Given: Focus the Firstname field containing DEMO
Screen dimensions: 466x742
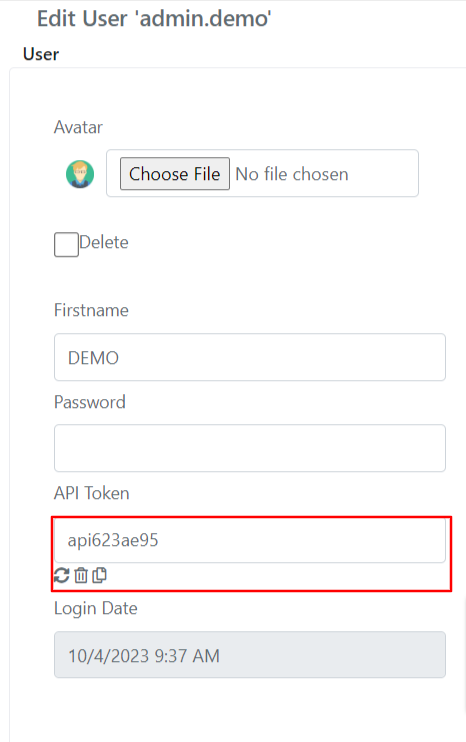Looking at the screenshot, I should point(250,357).
